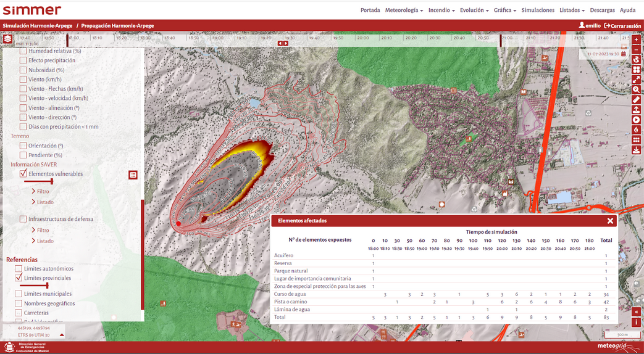Click the 20:00 mark on timeline
Image resolution: width=644 pixels, height=354 pixels.
(362, 38)
